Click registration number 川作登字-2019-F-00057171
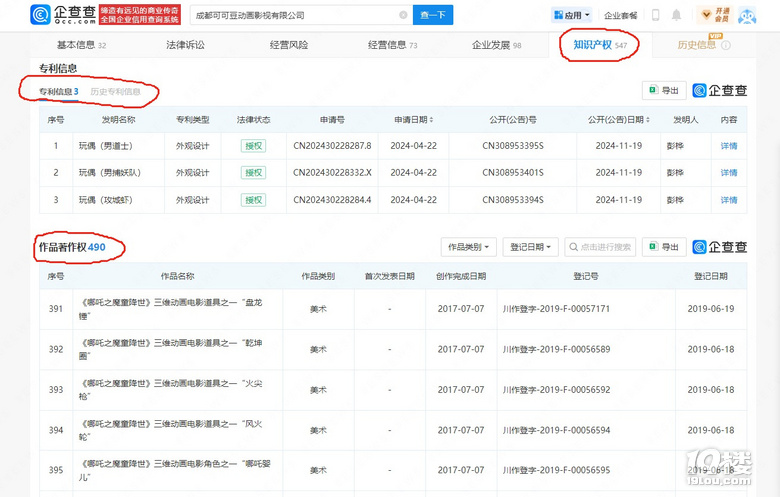The height and width of the screenshot is (497, 780). (556, 309)
